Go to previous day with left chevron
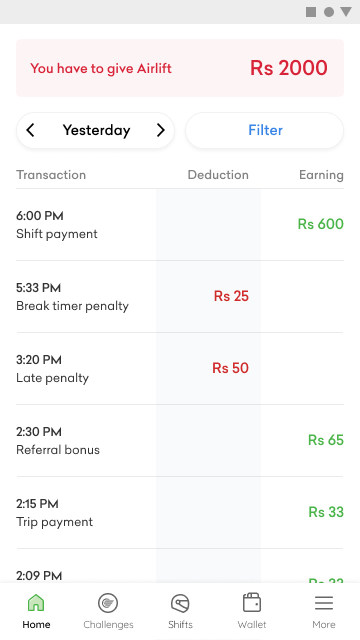The image size is (360, 640). 30,130
